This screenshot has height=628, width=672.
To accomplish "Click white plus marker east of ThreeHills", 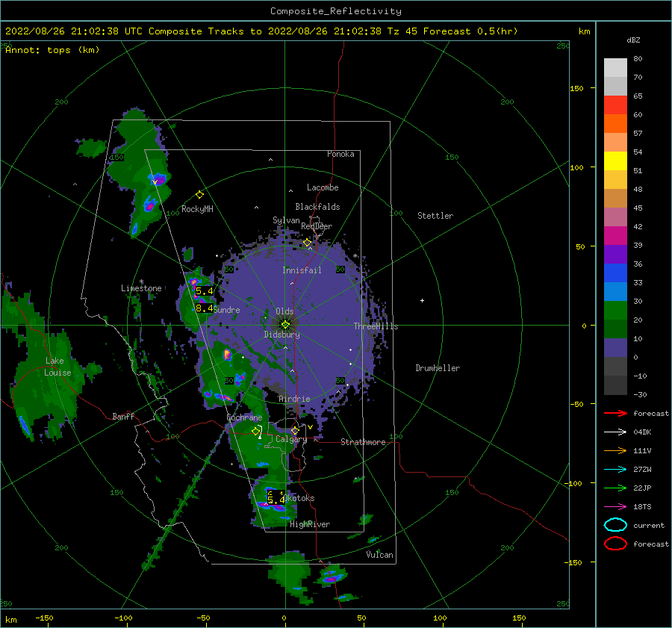I will click(x=422, y=300).
